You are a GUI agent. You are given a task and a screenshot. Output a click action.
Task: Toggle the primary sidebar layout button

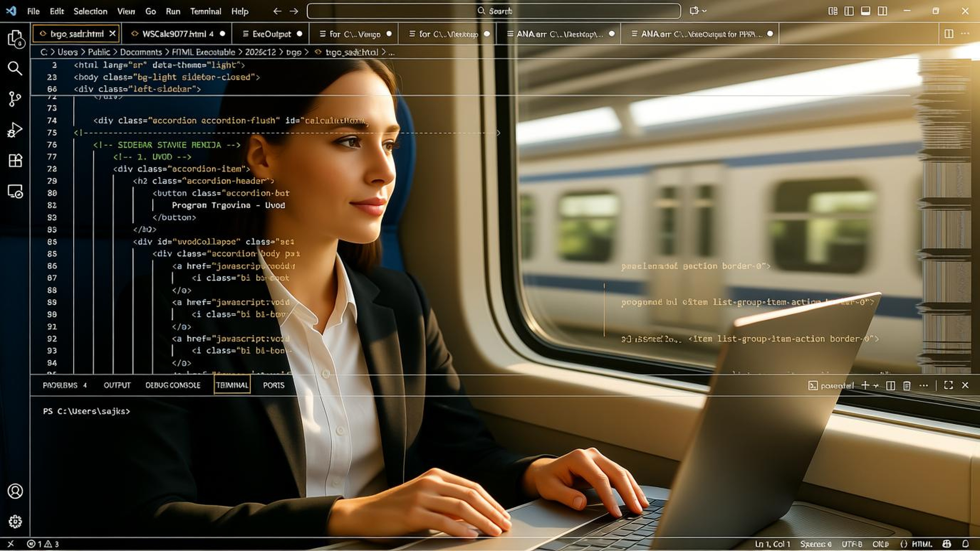click(849, 11)
